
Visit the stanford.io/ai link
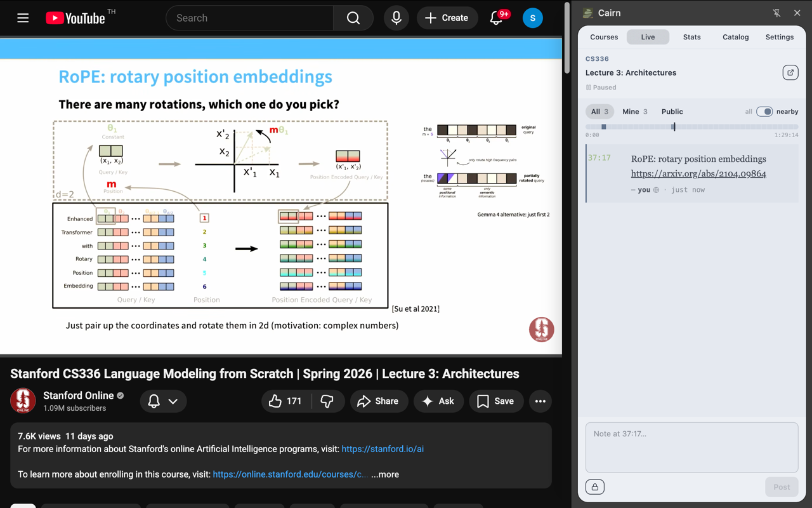click(383, 448)
